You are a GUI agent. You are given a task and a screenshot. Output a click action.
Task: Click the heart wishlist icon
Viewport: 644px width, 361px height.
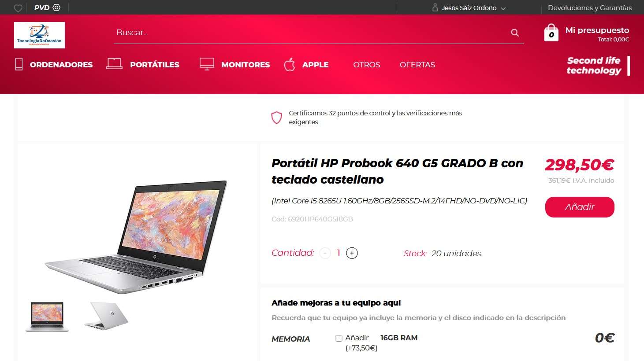tap(18, 8)
